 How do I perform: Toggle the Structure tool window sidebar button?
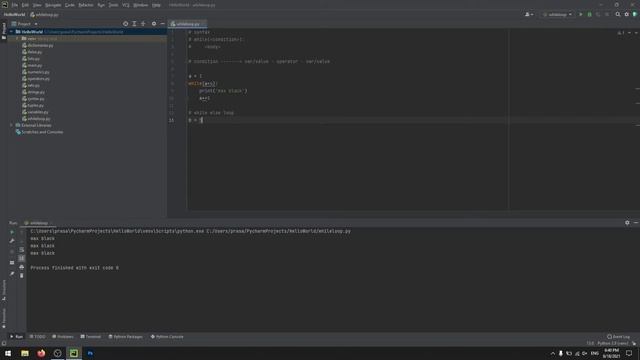click(x=4, y=290)
